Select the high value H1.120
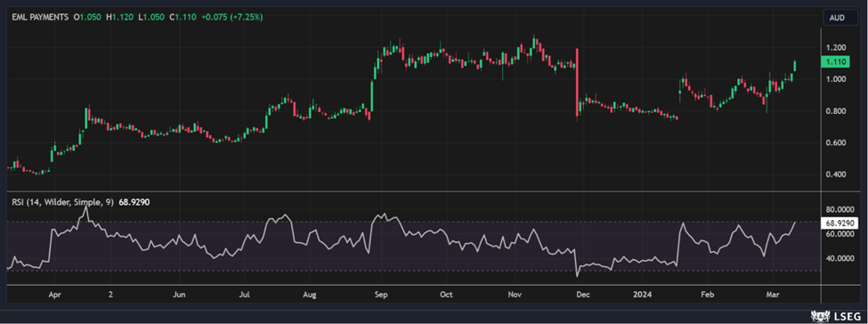The image size is (868, 324). tap(120, 17)
